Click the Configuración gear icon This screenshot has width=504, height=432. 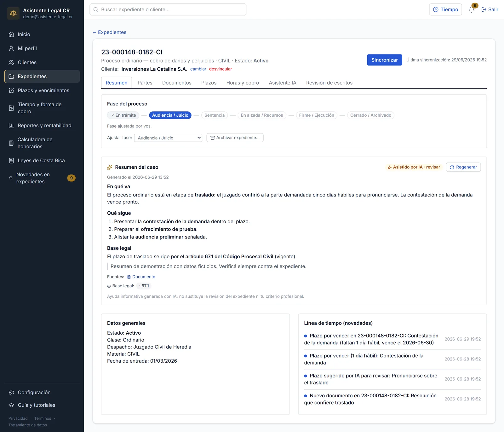click(11, 392)
